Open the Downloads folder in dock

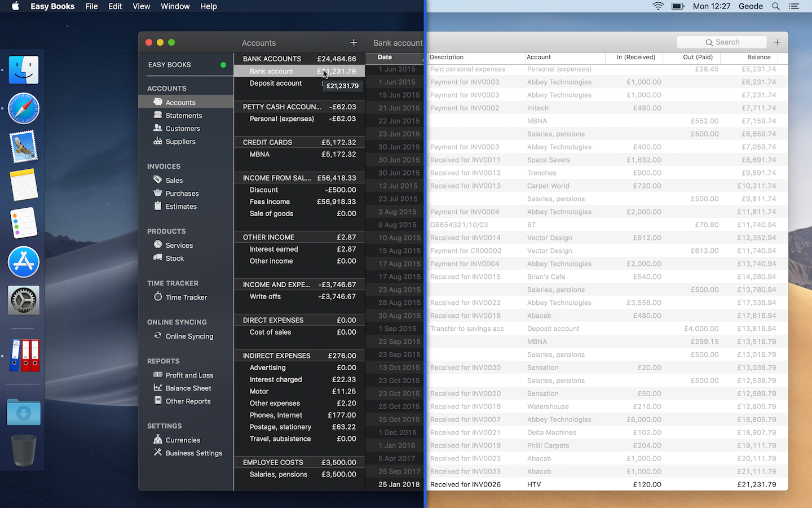tap(24, 412)
